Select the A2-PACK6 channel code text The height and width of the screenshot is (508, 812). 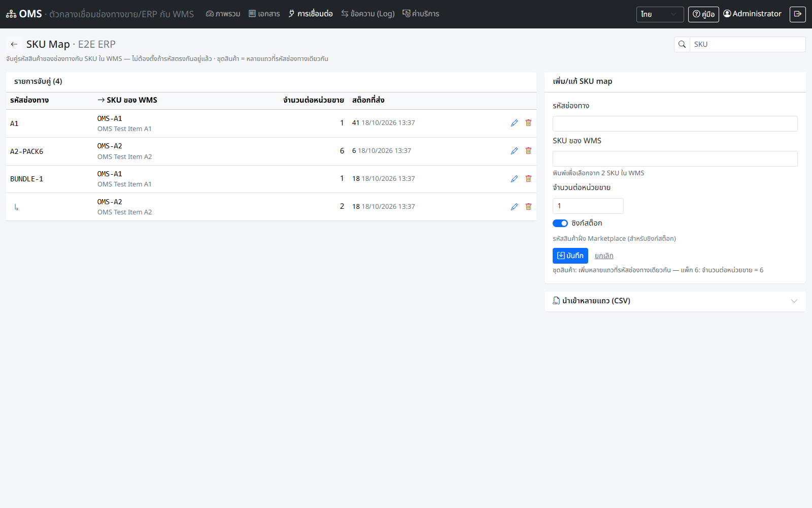27,151
